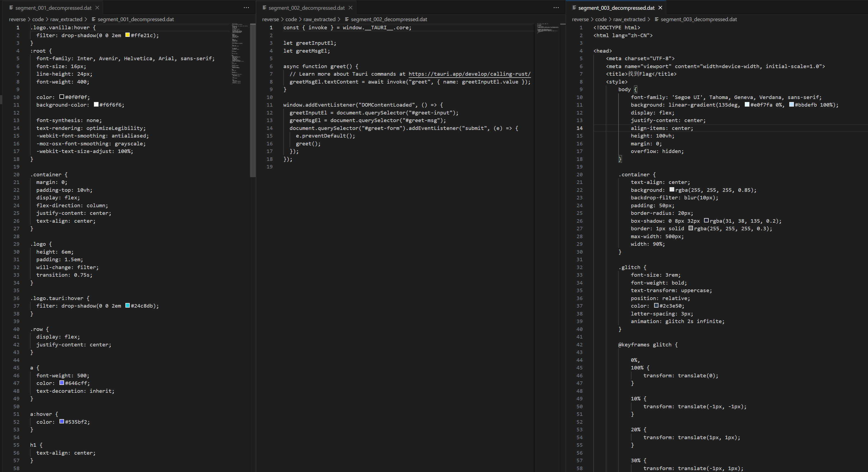The image size is (868, 472).
Task: Close the segment_003_decompressed.dat tab
Action: coord(660,8)
